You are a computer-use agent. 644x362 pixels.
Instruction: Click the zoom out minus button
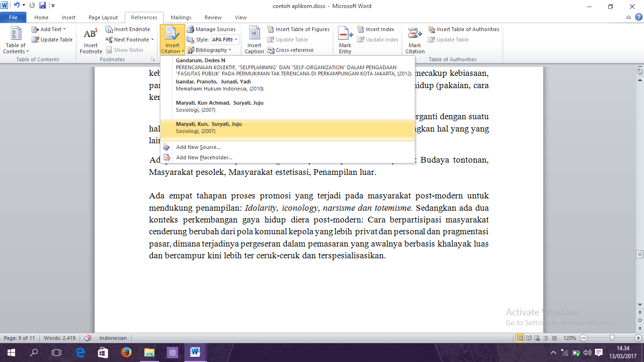pyautogui.click(x=584, y=338)
